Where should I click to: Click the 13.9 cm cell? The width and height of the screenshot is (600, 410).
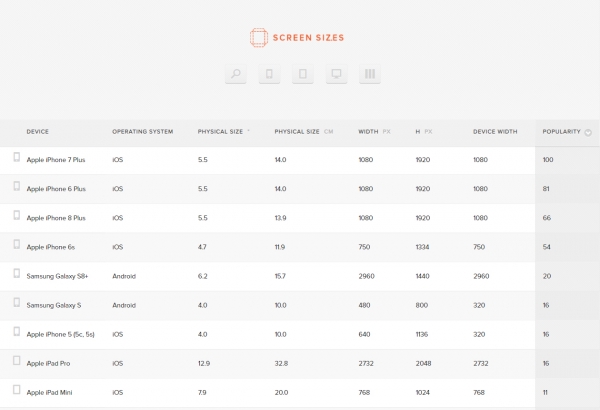click(x=280, y=218)
